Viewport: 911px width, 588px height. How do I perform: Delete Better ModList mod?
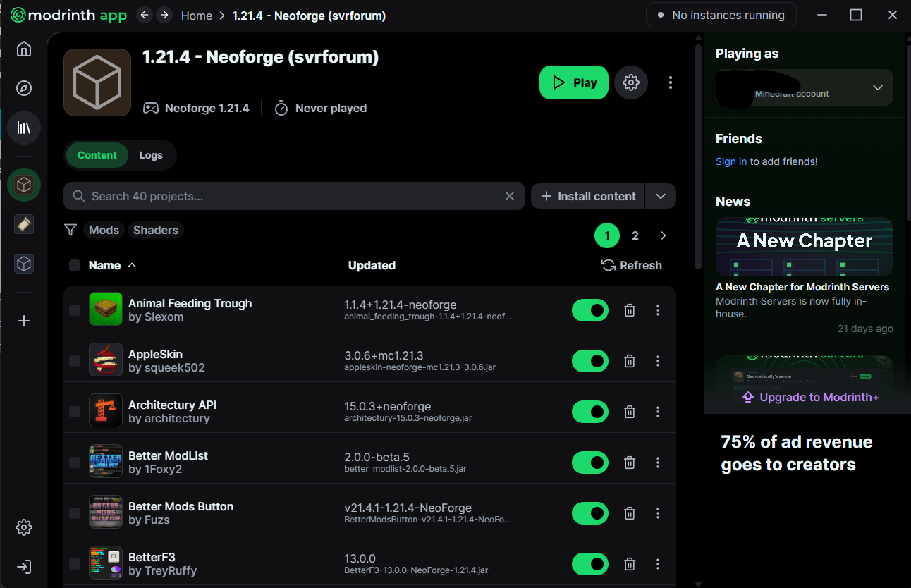[x=630, y=463]
